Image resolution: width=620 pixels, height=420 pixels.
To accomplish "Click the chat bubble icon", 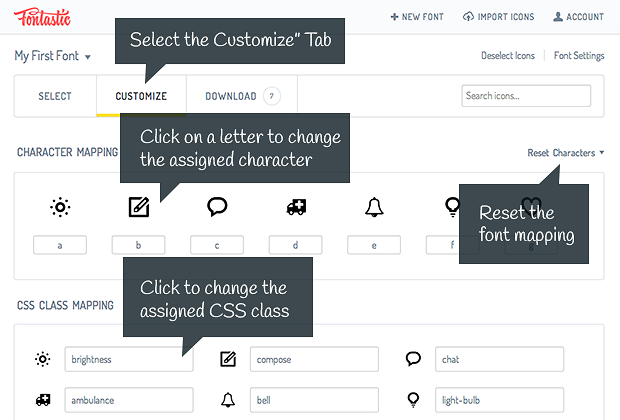I will [217, 207].
